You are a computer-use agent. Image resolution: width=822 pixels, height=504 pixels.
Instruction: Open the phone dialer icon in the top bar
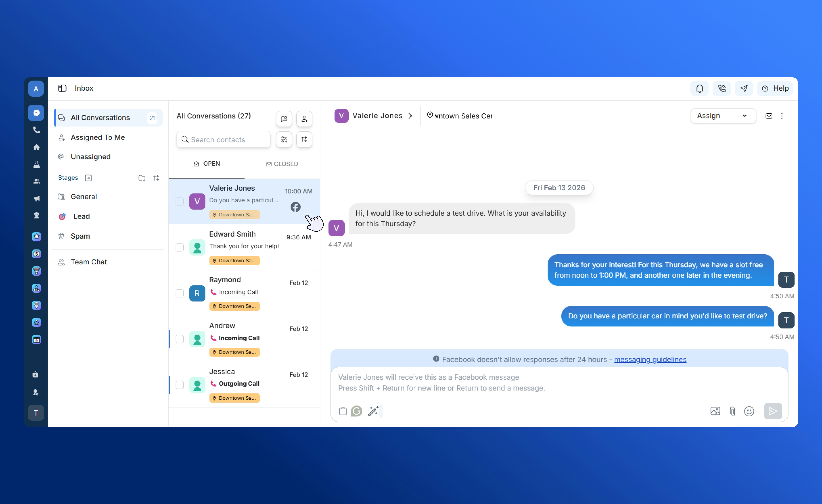[x=722, y=88]
